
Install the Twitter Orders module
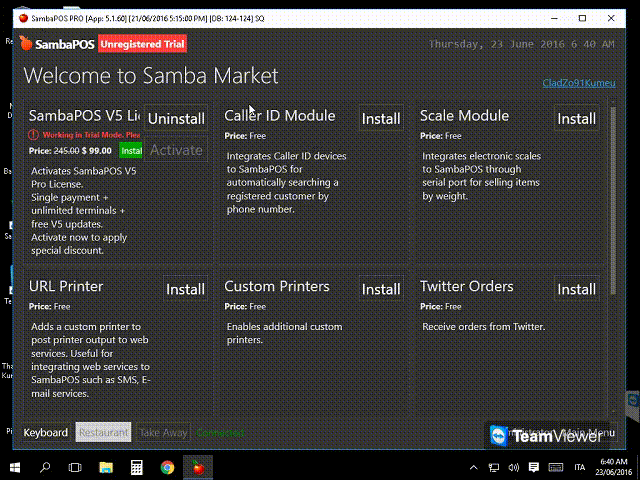[x=576, y=289]
